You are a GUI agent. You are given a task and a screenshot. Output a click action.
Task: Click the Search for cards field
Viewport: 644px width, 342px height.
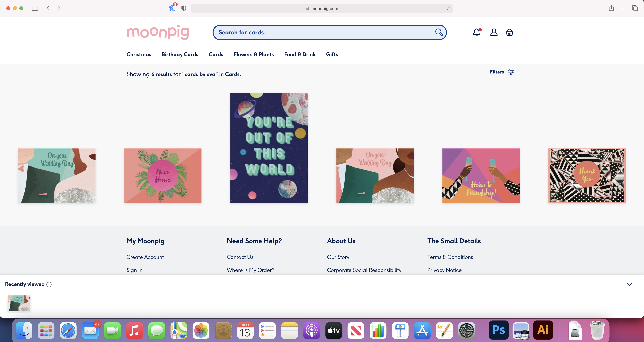[323, 32]
